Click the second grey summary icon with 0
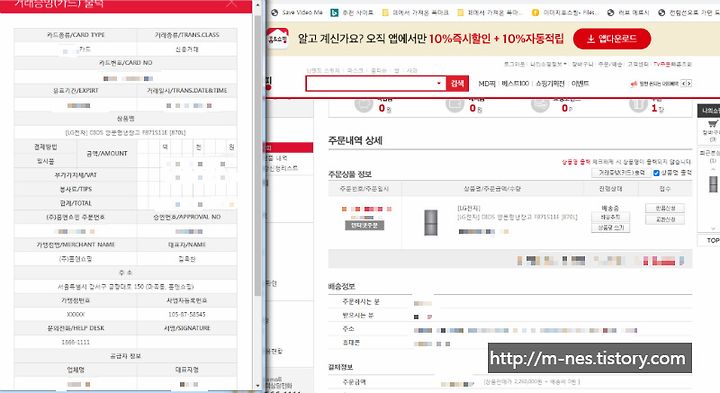The width and height of the screenshot is (720, 393). [x=455, y=105]
